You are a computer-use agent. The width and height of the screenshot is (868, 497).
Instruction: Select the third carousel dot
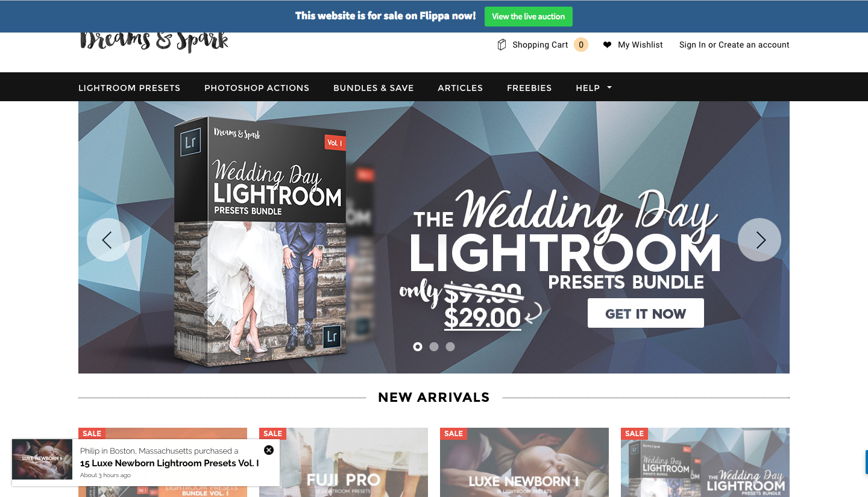point(450,346)
